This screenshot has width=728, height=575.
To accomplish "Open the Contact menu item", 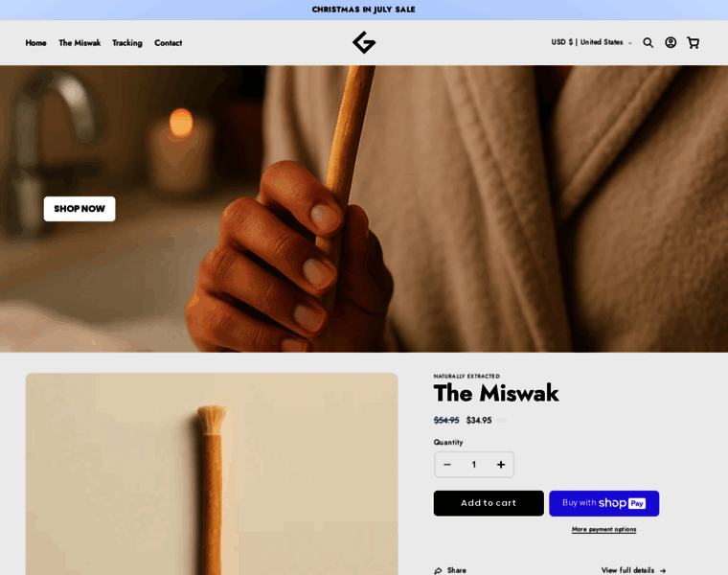I will (x=168, y=43).
